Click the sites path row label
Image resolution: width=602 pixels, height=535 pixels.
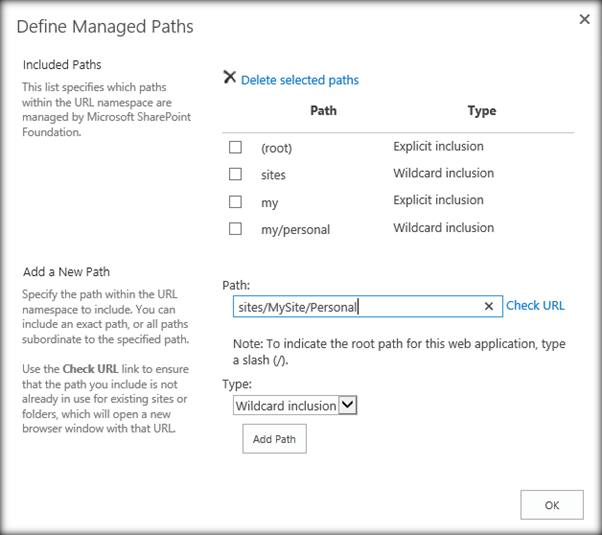coord(273,175)
